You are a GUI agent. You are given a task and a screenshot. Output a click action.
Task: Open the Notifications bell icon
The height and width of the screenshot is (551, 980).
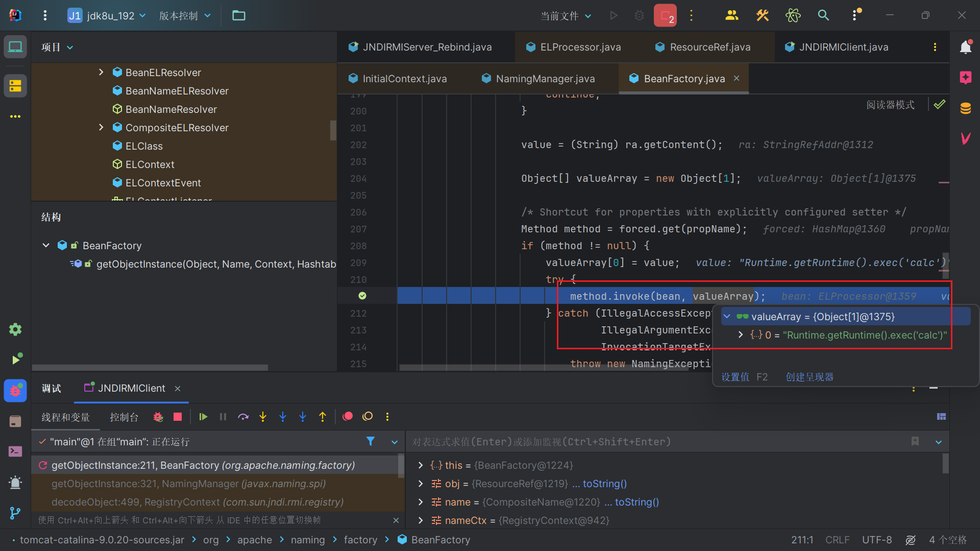tap(965, 47)
